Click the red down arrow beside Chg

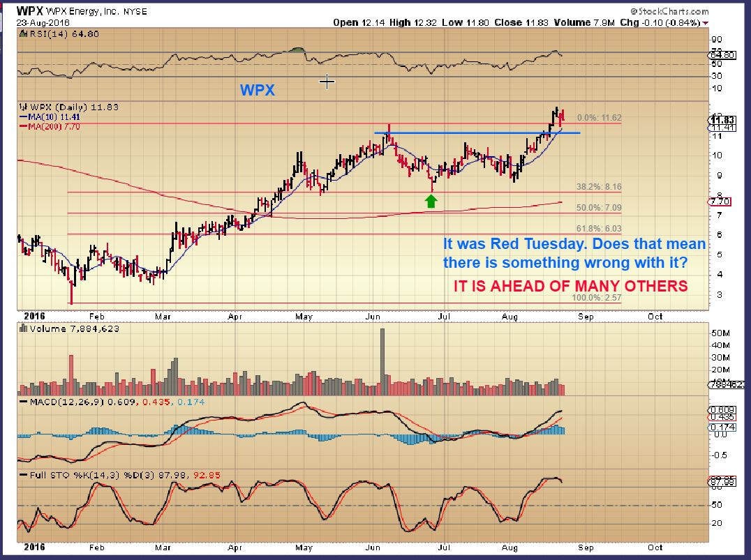(706, 23)
